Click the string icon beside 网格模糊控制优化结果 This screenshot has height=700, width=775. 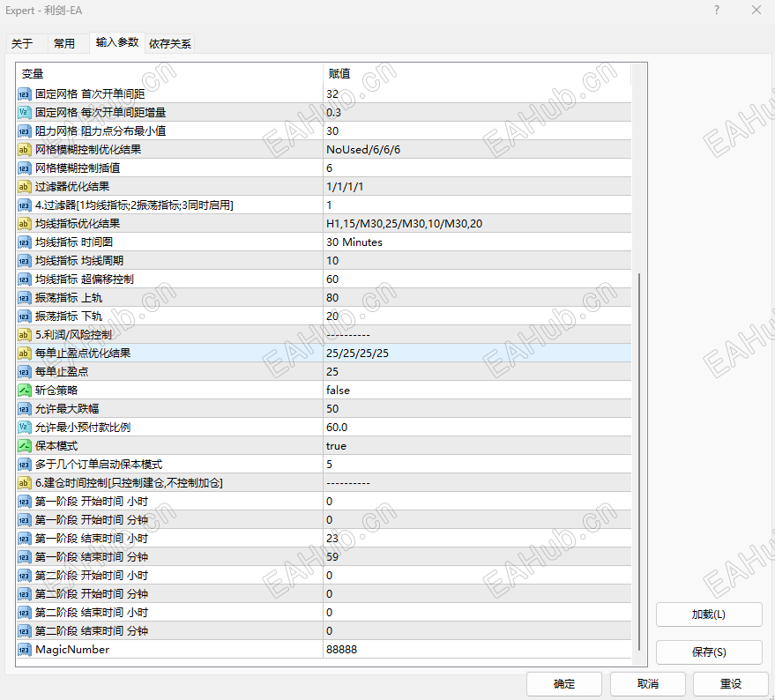coord(24,150)
